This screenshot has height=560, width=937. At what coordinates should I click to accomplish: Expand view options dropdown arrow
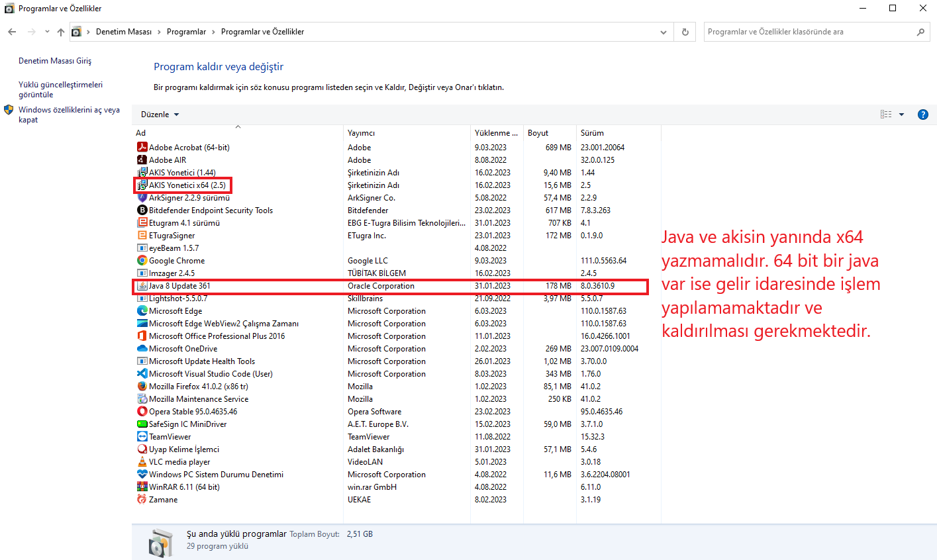(901, 115)
